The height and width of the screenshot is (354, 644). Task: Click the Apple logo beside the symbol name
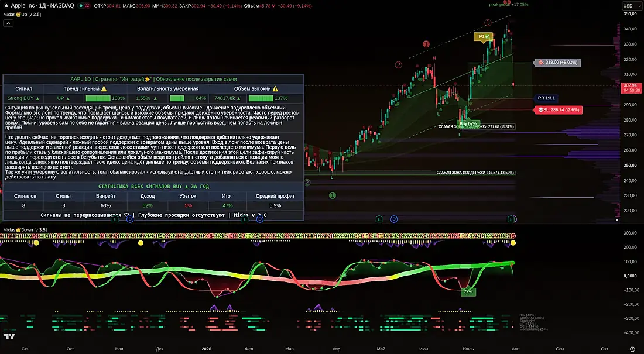point(6,6)
